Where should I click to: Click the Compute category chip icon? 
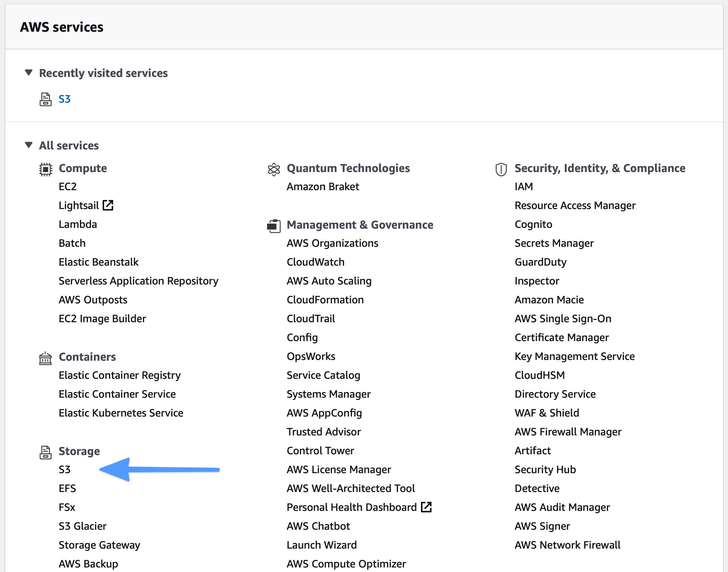point(46,169)
